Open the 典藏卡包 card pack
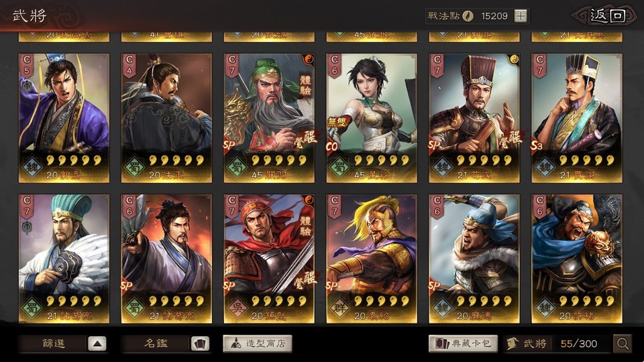 [463, 343]
